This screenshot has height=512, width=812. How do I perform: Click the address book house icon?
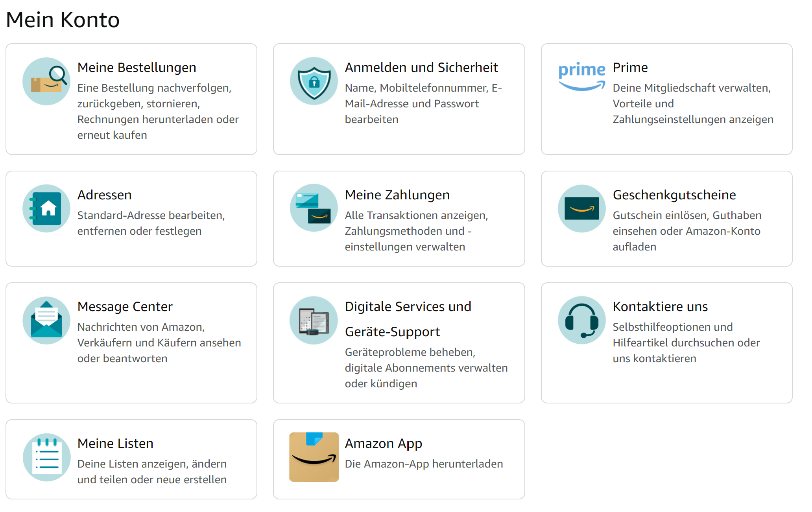click(x=46, y=208)
